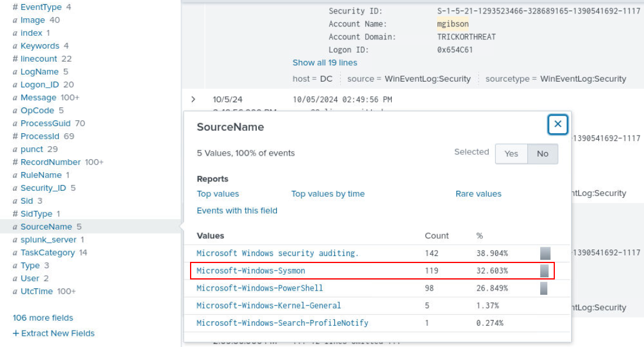Select Microsoft-Windows-PowerShell source value
The width and height of the screenshot is (644, 347).
click(x=260, y=288)
